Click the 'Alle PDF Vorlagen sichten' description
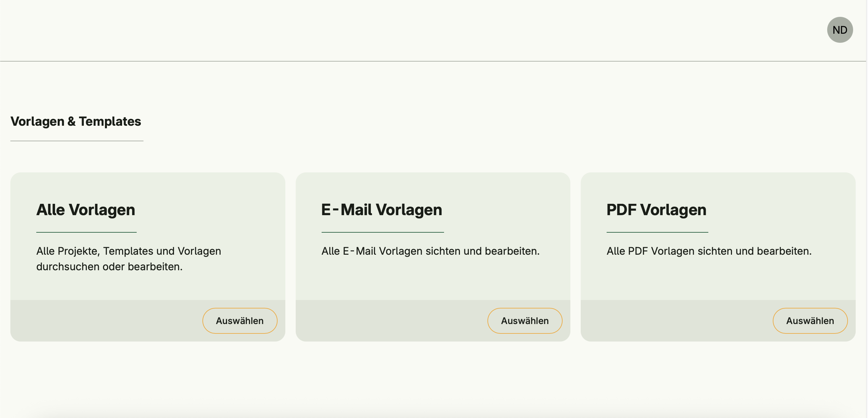Screen dimensions: 868x418 pyautogui.click(x=709, y=251)
